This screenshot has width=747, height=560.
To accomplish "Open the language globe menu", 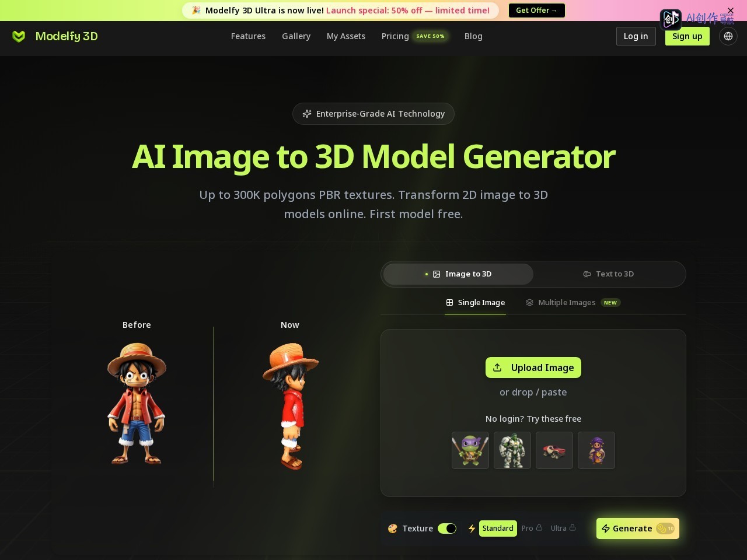I will [x=728, y=36].
